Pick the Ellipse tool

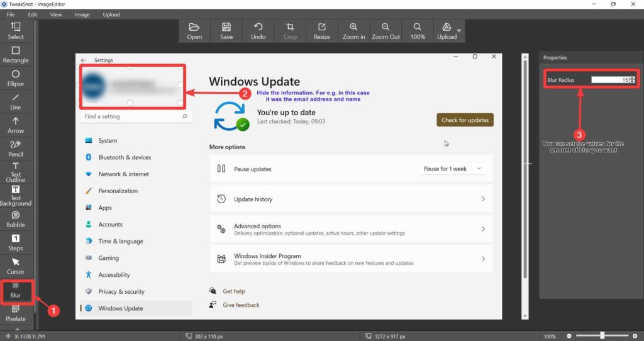click(16, 78)
